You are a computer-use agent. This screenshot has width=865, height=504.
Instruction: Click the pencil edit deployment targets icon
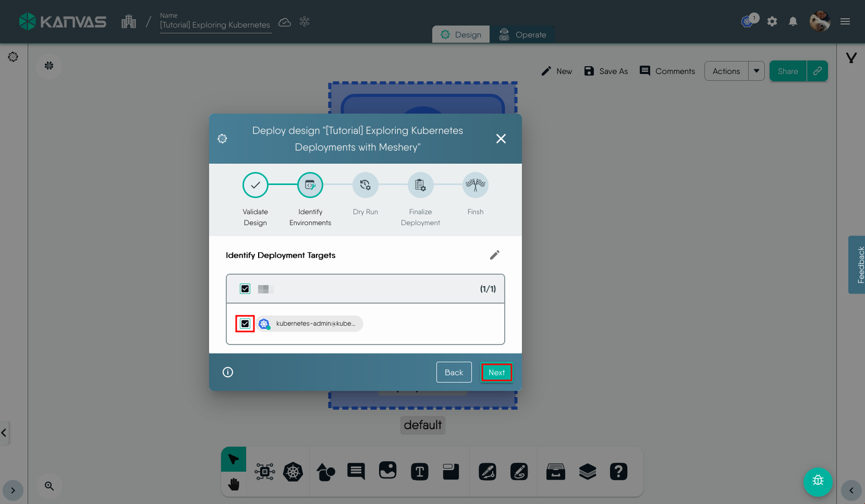pyautogui.click(x=494, y=255)
